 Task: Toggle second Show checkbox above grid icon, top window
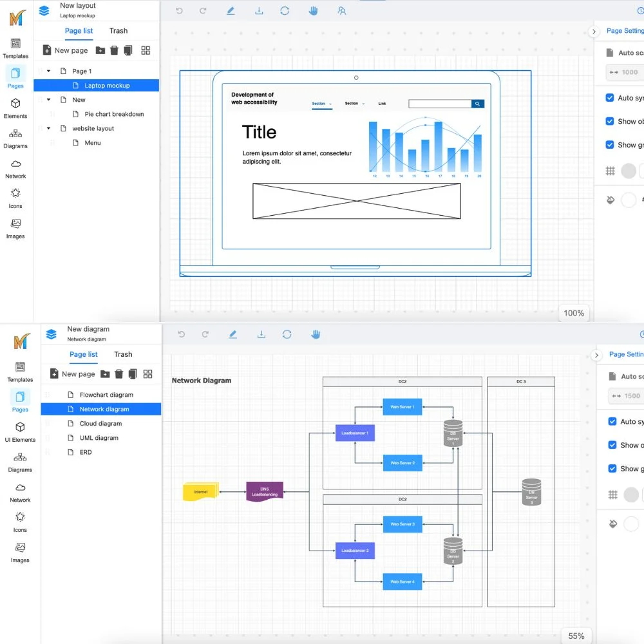click(x=610, y=144)
